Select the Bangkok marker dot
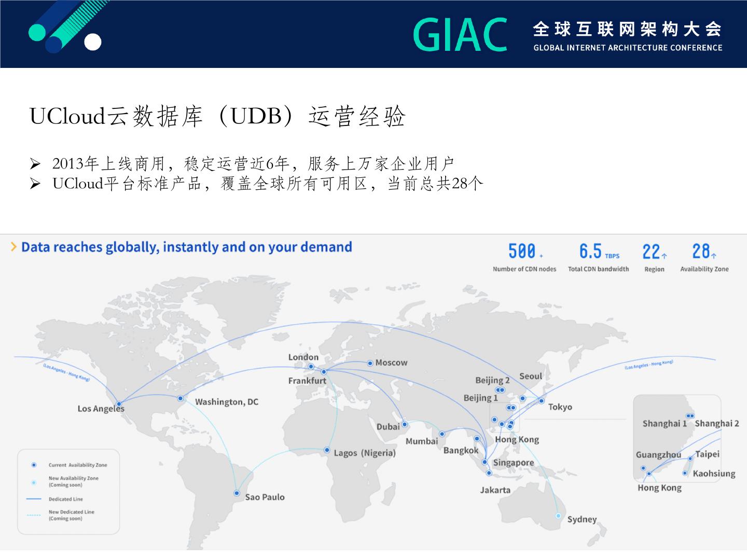Viewport: 747px width, 560px height. [477, 439]
